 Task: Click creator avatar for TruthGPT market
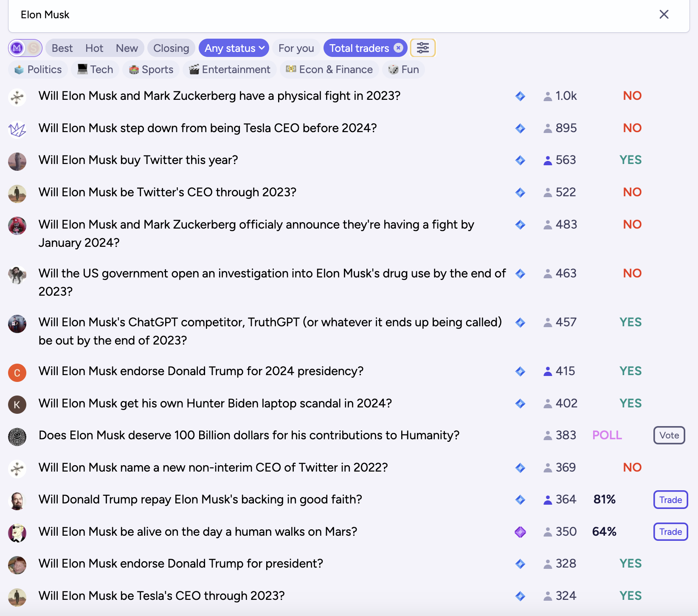[x=17, y=324]
